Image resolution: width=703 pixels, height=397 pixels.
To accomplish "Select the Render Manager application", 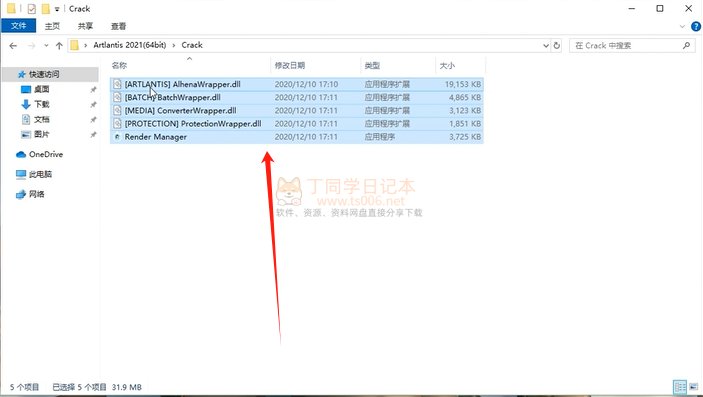I will [x=297, y=137].
